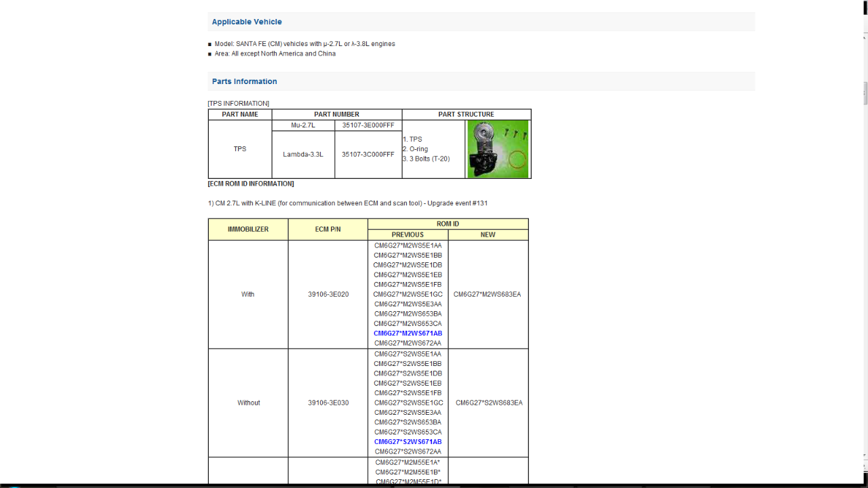Click the [ECM ROM ID INFORMATION] label
868x488 pixels.
click(x=251, y=184)
